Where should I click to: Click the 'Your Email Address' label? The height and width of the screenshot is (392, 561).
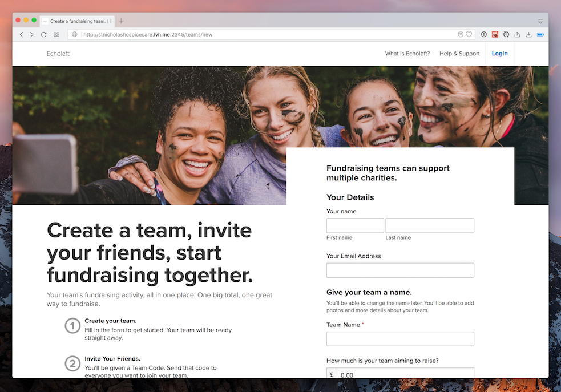click(353, 256)
